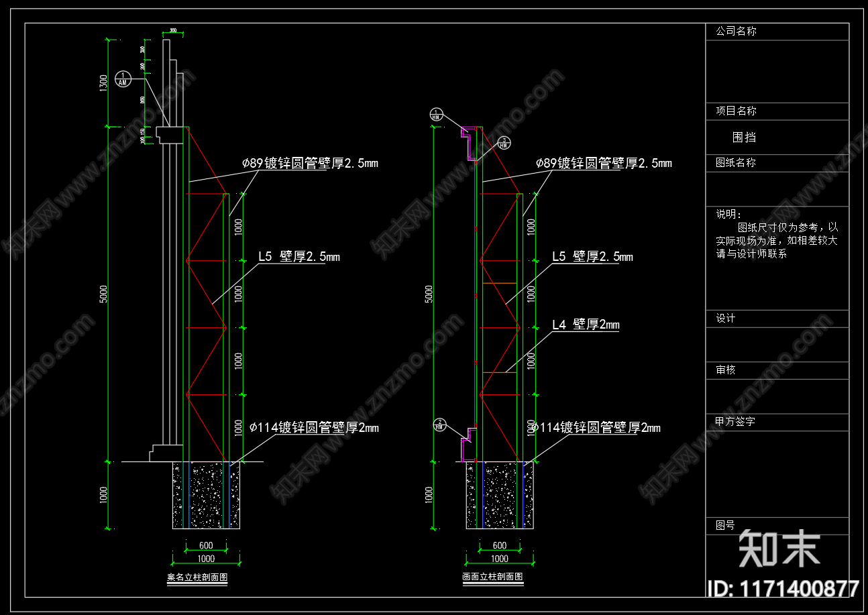Click Φ114镀锌圆管壁厚2mm label in 画面立柱 section
The width and height of the screenshot is (868, 615).
pos(596,428)
